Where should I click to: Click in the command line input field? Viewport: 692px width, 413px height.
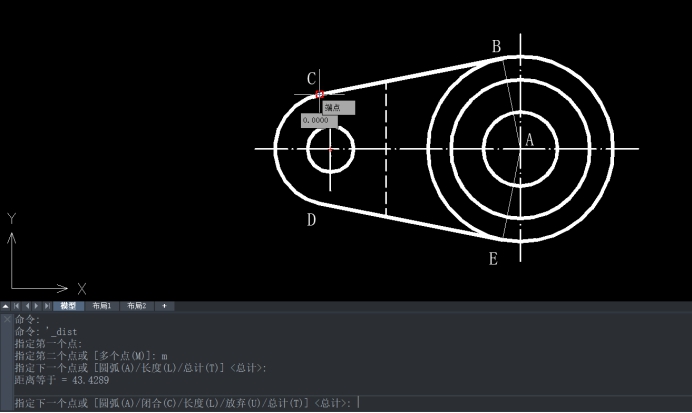coord(500,402)
